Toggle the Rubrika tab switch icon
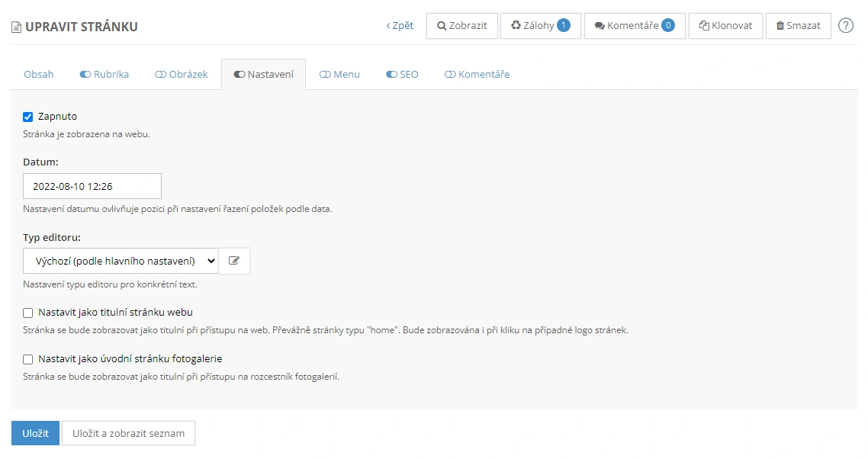Screen dimensions: 868x459 (85, 75)
